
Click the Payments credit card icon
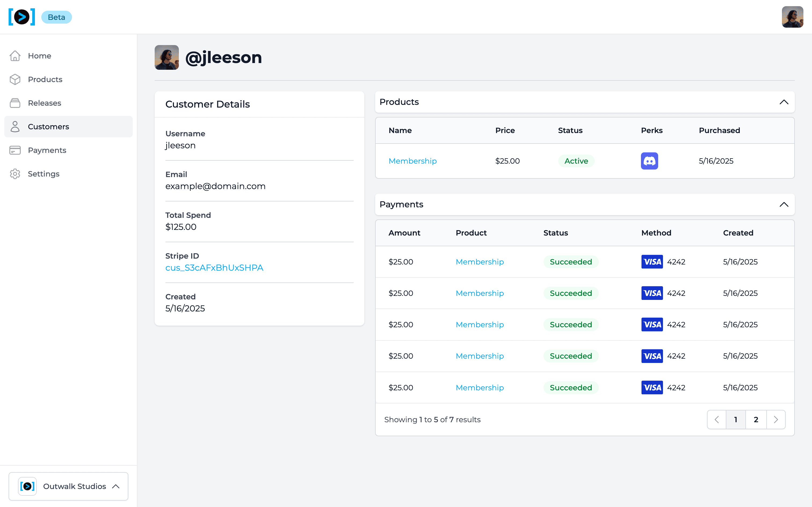[x=15, y=150]
